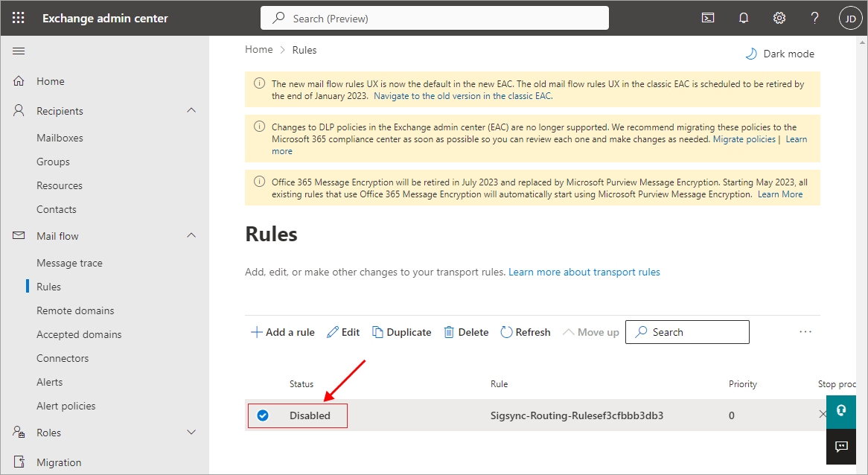The width and height of the screenshot is (868, 475).
Task: Select Rules in the sidebar
Action: (48, 287)
